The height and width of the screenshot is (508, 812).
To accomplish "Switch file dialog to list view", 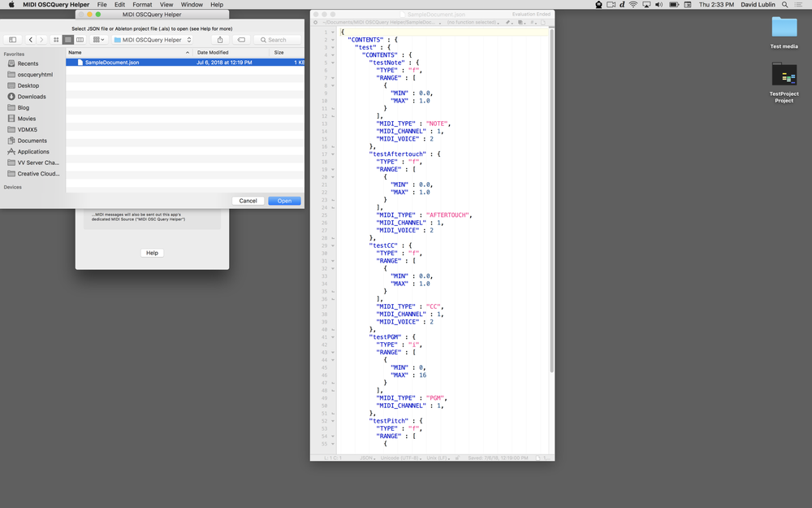I will coord(68,40).
